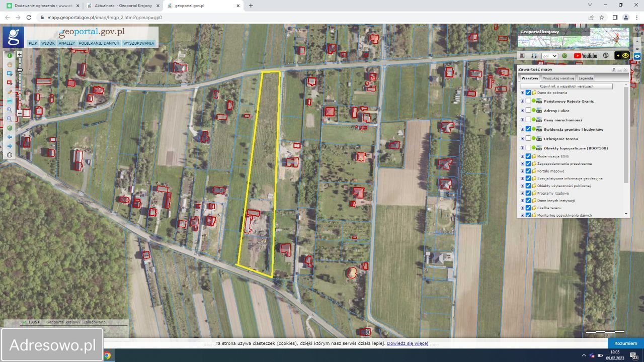Select the language dropdown showing pol
This screenshot has width=644, height=362.
549,56
